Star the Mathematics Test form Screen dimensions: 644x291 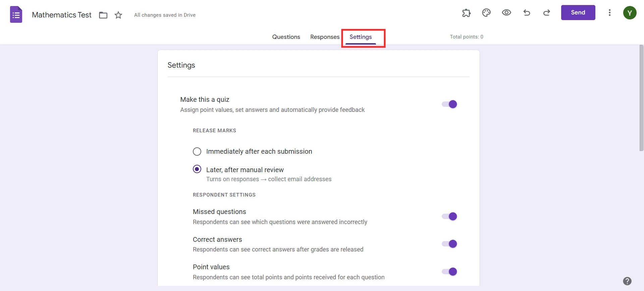[x=118, y=15]
